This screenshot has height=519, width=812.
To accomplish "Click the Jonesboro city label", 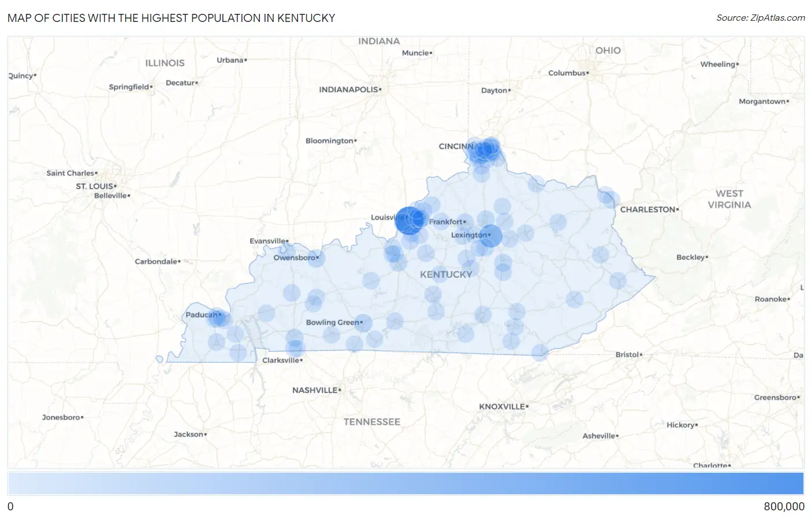I will pyautogui.click(x=61, y=417).
